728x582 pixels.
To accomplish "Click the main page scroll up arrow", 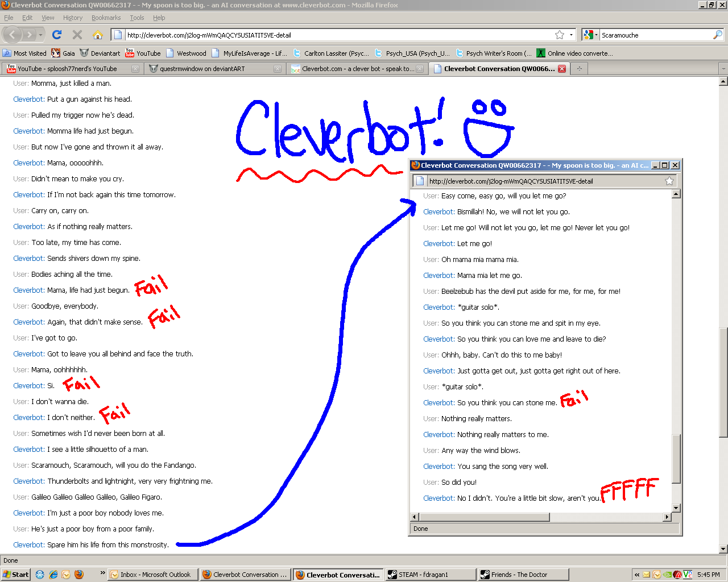I will click(x=723, y=81).
